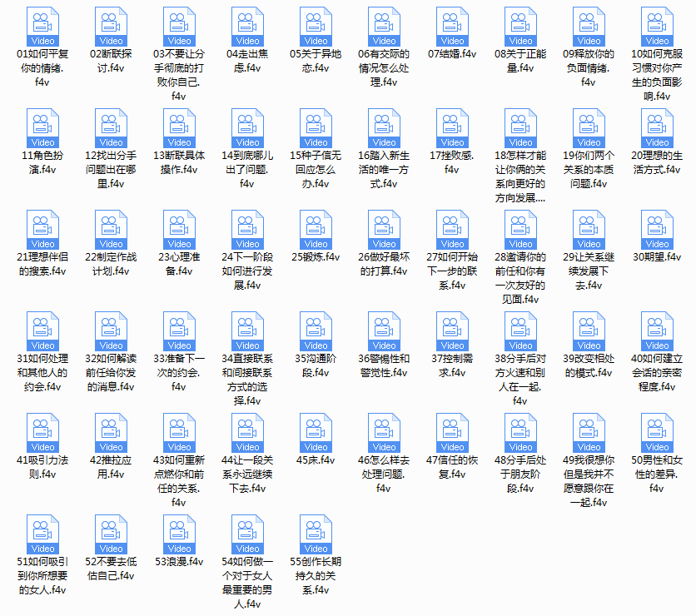This screenshot has width=696, height=616.
Task: Select the 08关于正能量.f4v file icon
Action: pos(520,27)
